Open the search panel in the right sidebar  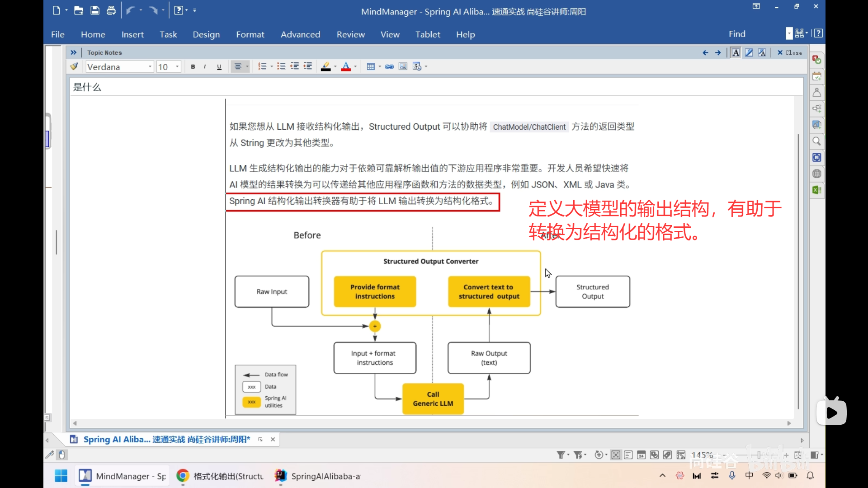[816, 141]
